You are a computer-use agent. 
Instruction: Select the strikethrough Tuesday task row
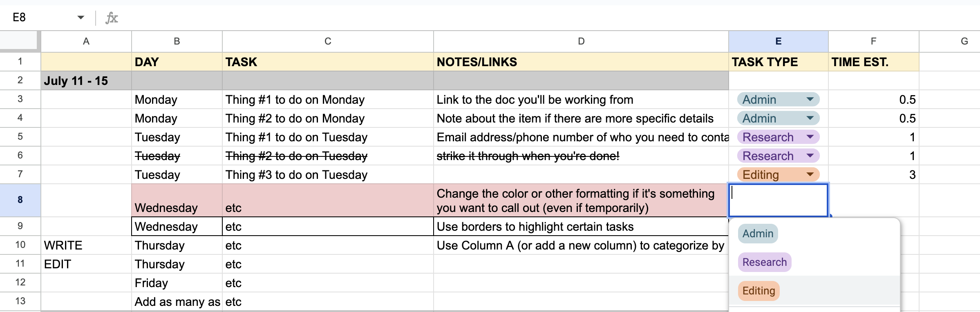tap(297, 156)
